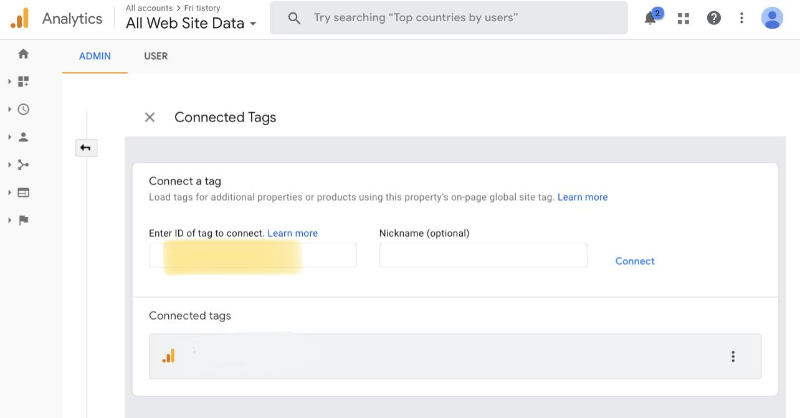Open the Acquisition sidebar icon

point(23,165)
